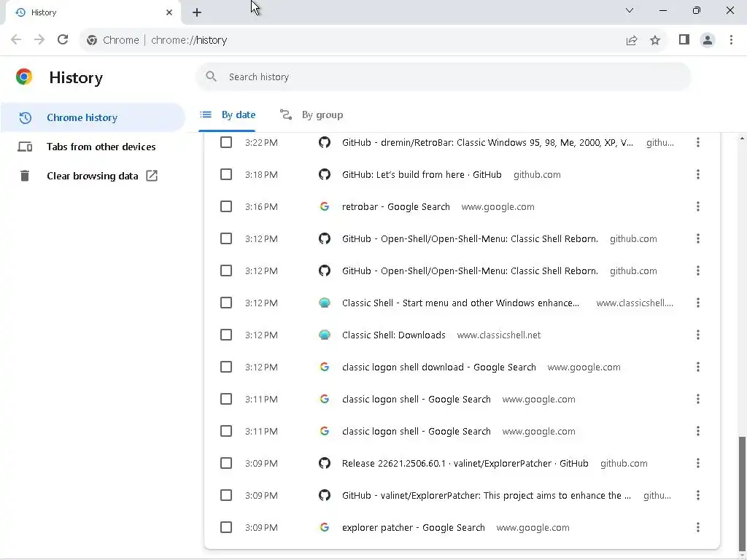Check Release 22621.2506.60.1 ExplorerPatcher entry
Image resolution: width=747 pixels, height=560 pixels.
click(226, 463)
